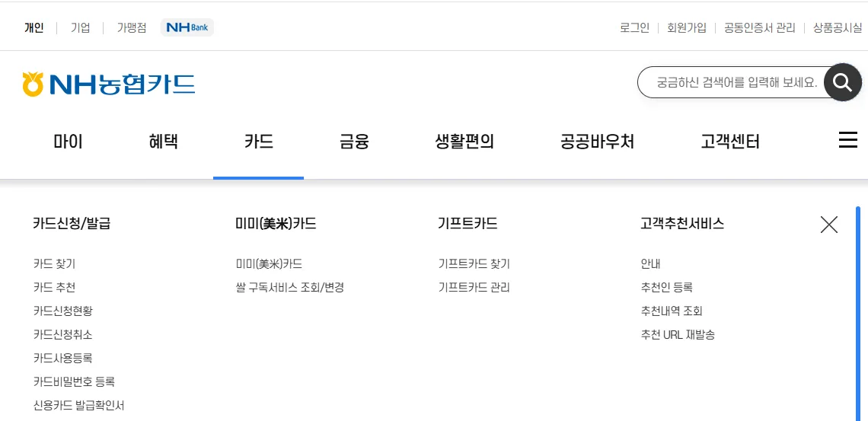Click the 기프트카드 heading
Viewport: 868px width, 421px height.
pyautogui.click(x=468, y=224)
